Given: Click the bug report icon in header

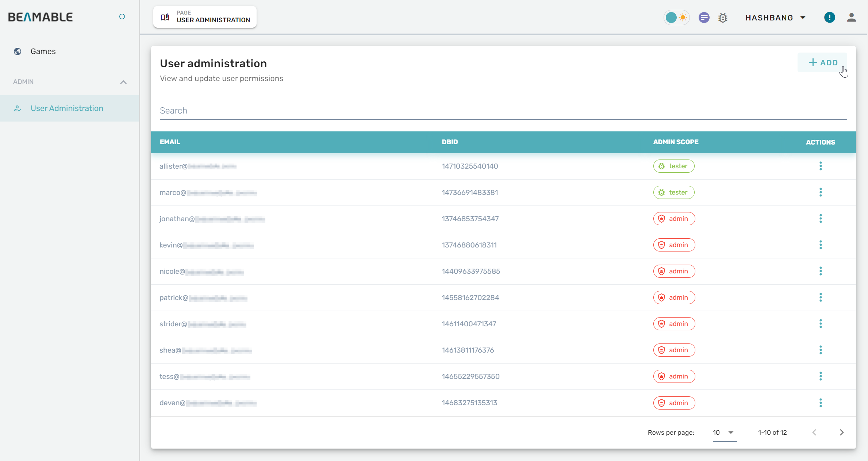Looking at the screenshot, I should pos(723,18).
